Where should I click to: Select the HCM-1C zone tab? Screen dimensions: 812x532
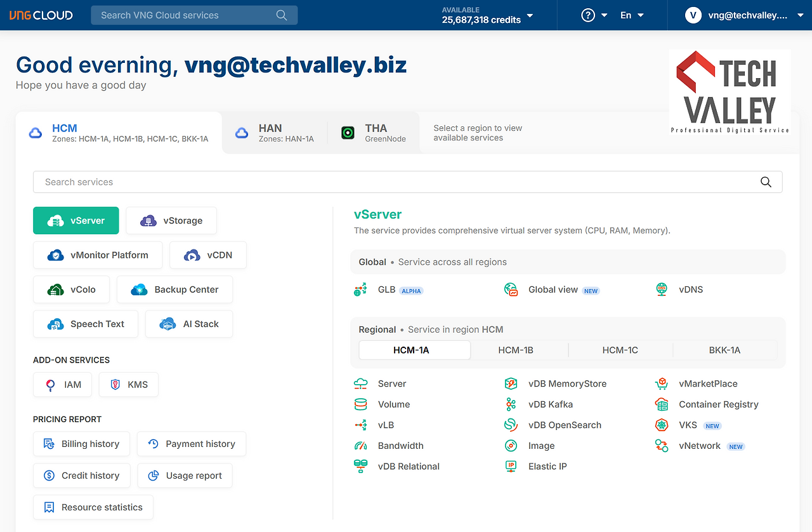(x=620, y=350)
